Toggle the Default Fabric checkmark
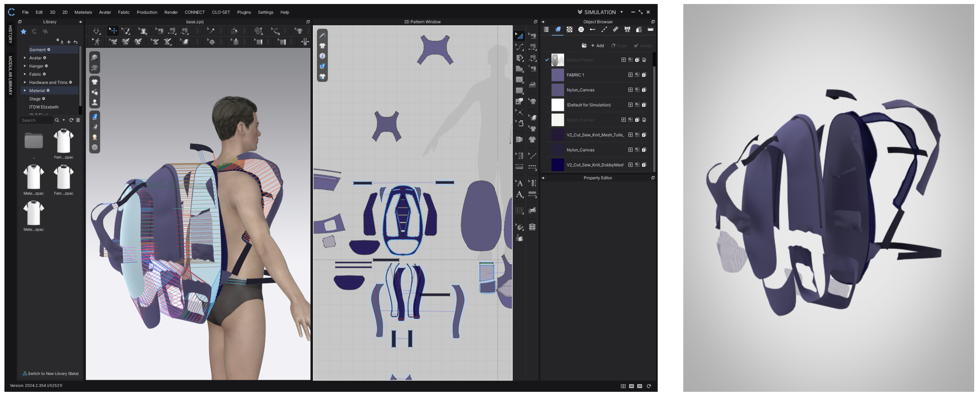 click(x=547, y=60)
